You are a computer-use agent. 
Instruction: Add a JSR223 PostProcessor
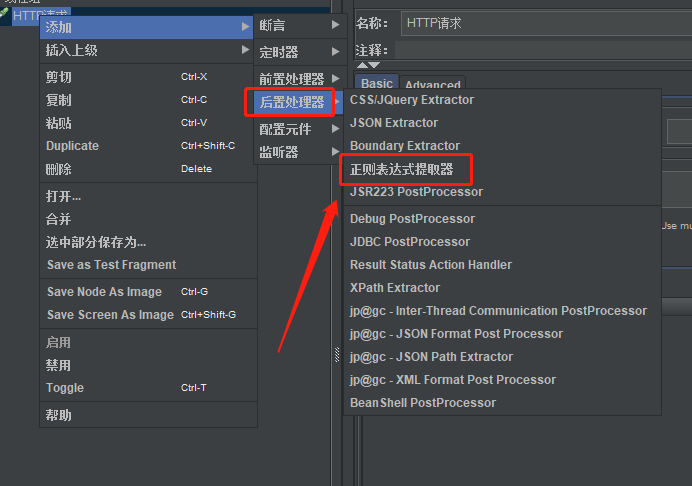click(502, 192)
